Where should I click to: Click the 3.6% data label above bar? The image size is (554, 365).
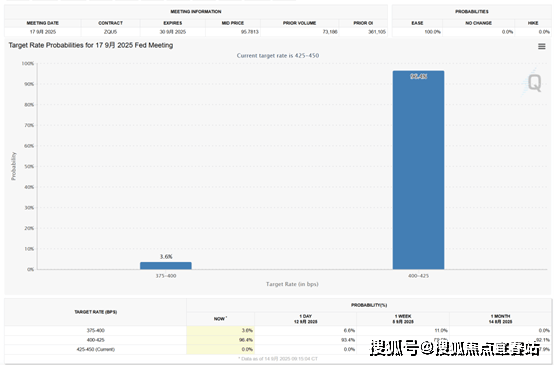(x=166, y=257)
